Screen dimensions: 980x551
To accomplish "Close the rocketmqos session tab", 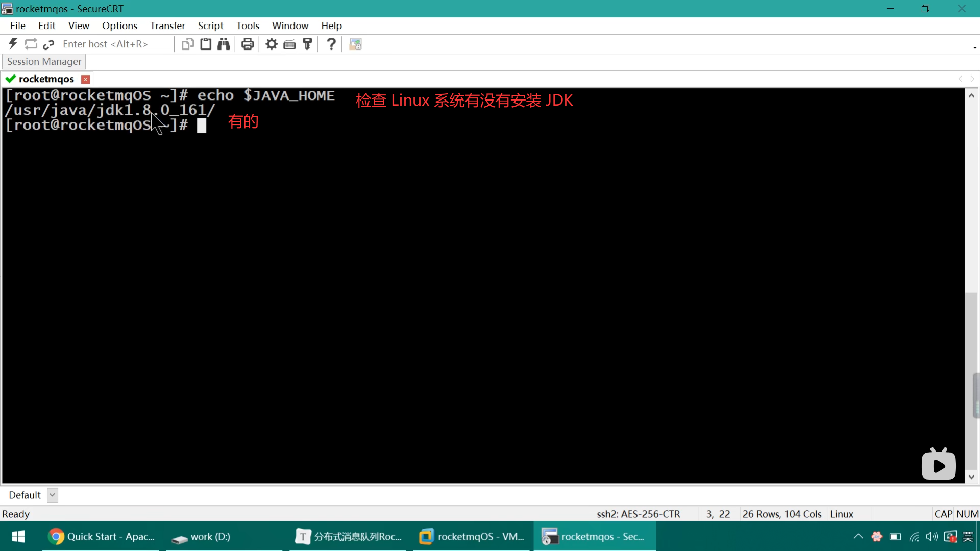I will tap(86, 79).
